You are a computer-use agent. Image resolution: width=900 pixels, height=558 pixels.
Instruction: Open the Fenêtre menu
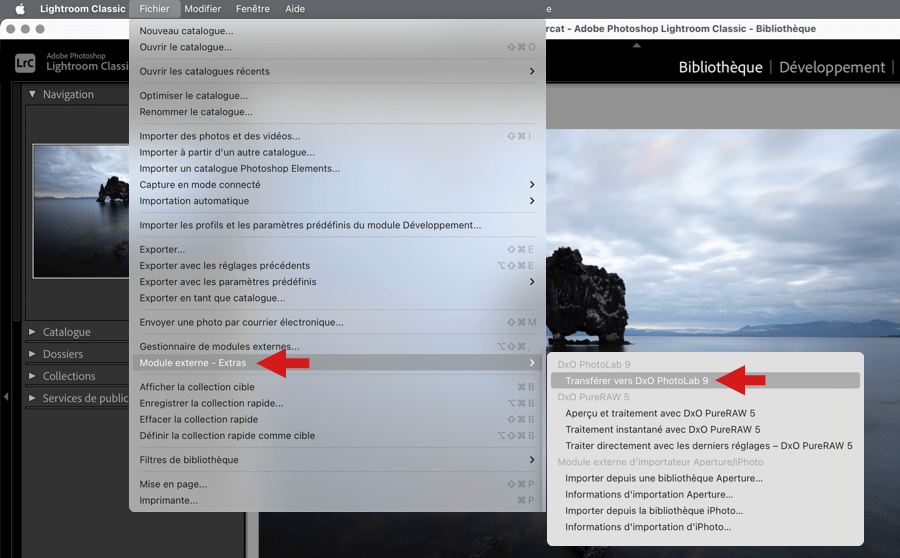[253, 9]
